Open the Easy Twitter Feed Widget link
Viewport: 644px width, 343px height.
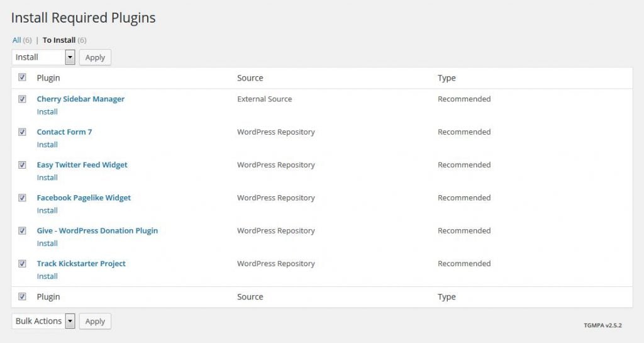pos(82,165)
